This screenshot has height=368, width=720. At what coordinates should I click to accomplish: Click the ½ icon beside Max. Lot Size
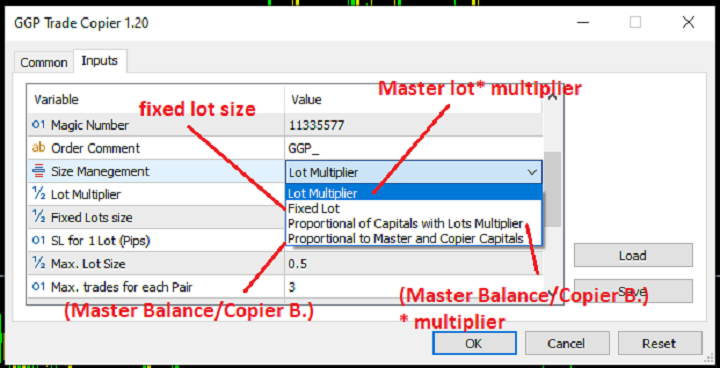coord(39,263)
